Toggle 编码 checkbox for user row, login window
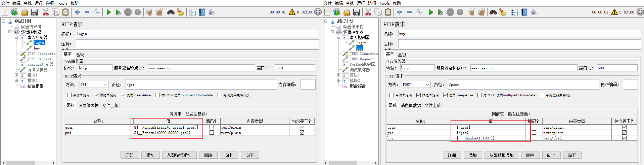The image size is (644, 165). pyautogui.click(x=212, y=127)
